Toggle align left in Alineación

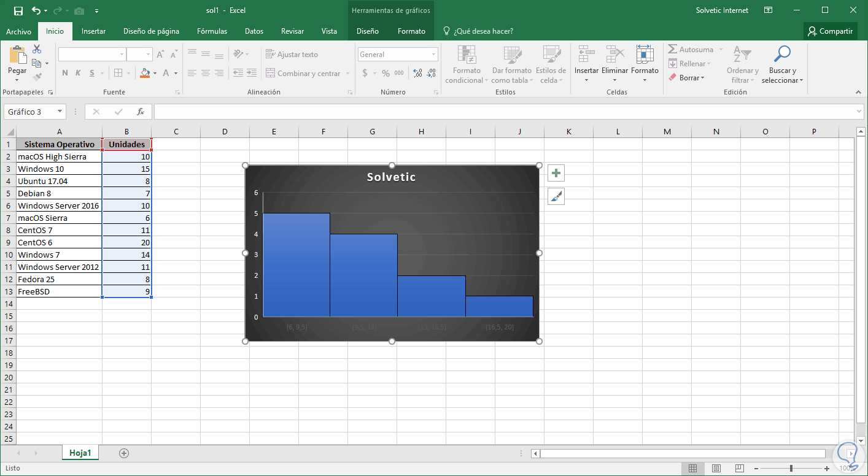coord(192,73)
